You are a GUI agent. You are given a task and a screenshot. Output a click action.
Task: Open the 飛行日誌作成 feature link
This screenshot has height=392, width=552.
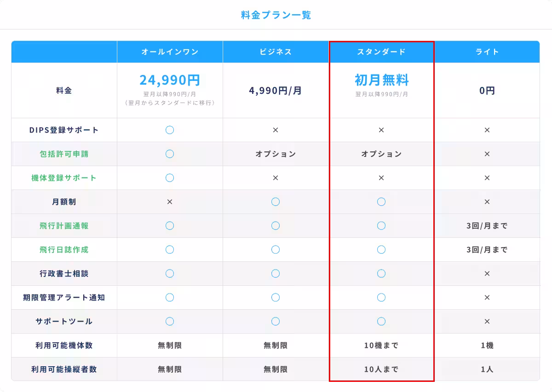(64, 250)
